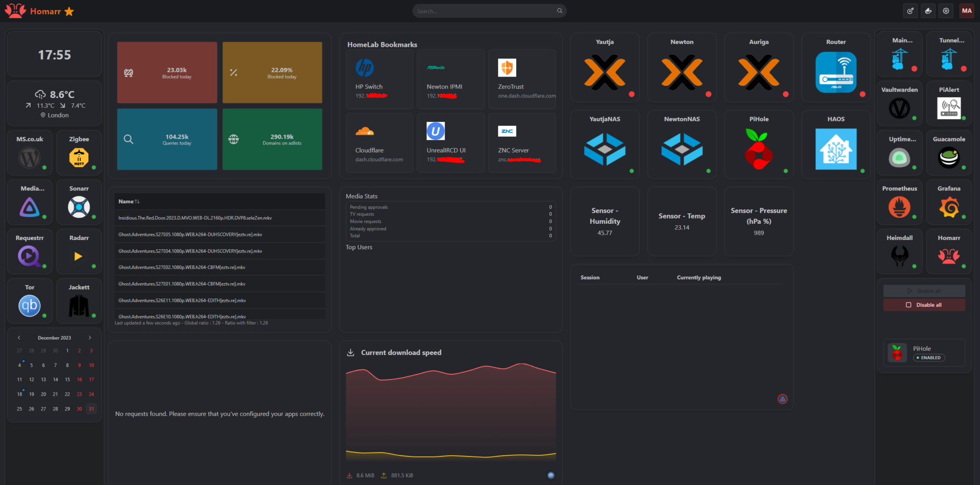
Task: Click the Disable all control
Action: point(924,305)
